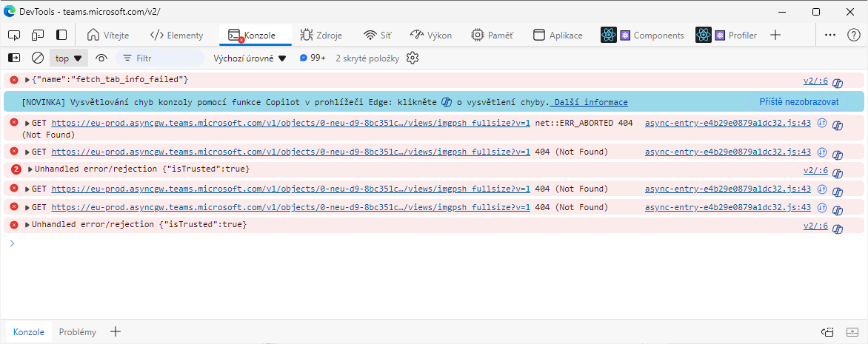
Task: Switch to the Síť network tab
Action: point(378,35)
